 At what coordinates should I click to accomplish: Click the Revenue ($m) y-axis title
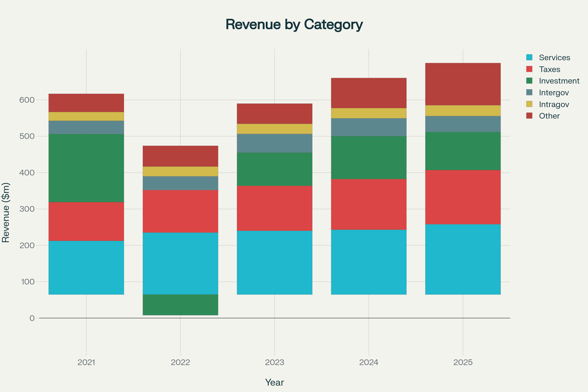pyautogui.click(x=6, y=212)
